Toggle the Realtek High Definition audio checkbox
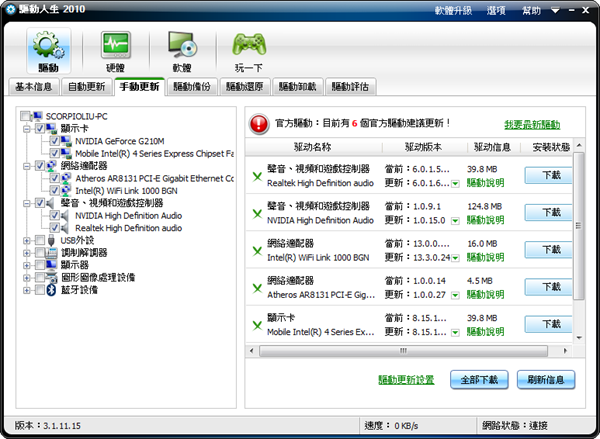This screenshot has width=600, height=439. pos(54,228)
